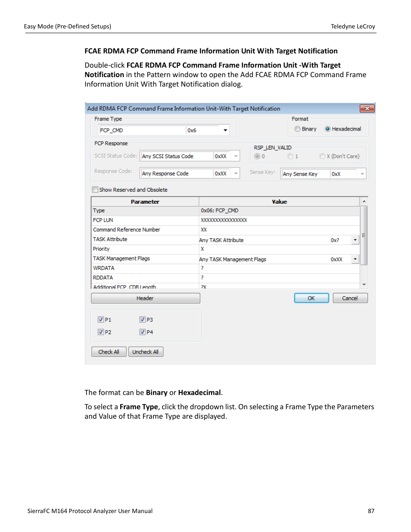Click the Priority value cell
The image size is (411, 532).
(x=279, y=249)
